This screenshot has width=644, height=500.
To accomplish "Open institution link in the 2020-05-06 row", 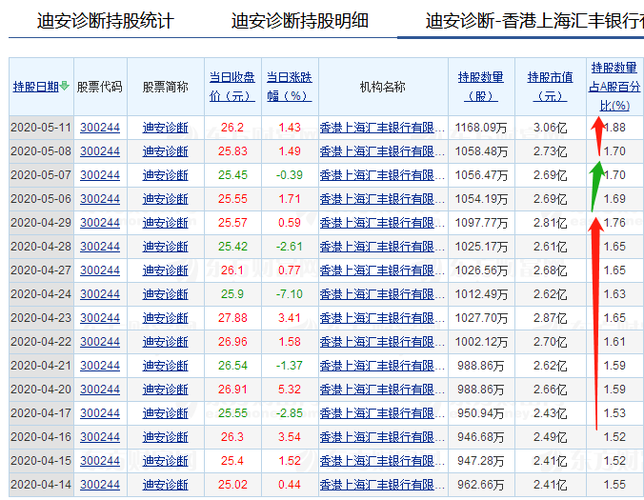I will 382,199.
